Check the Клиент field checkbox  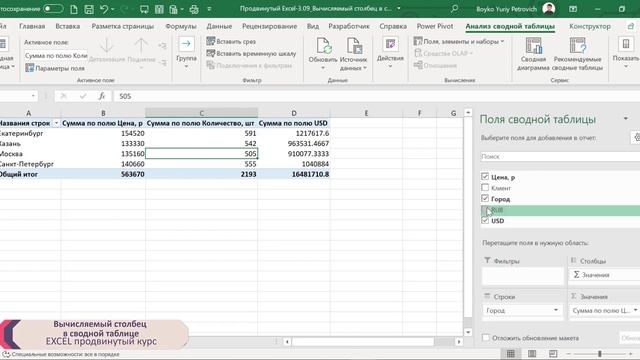coord(485,188)
